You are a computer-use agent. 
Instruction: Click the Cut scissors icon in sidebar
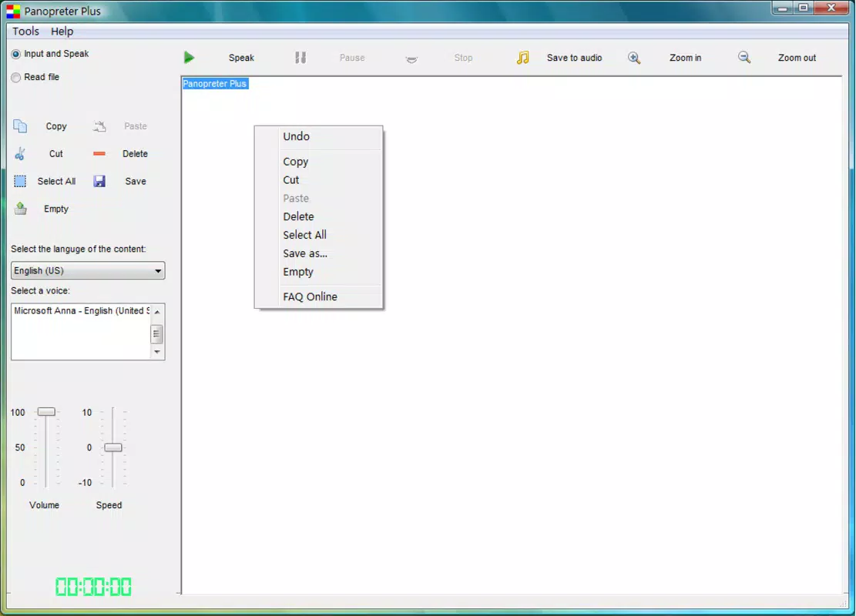(x=20, y=154)
